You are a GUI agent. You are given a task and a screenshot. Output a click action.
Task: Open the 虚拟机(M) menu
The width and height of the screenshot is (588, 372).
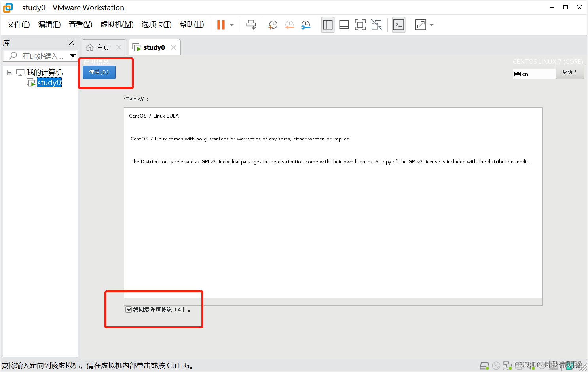[117, 25]
